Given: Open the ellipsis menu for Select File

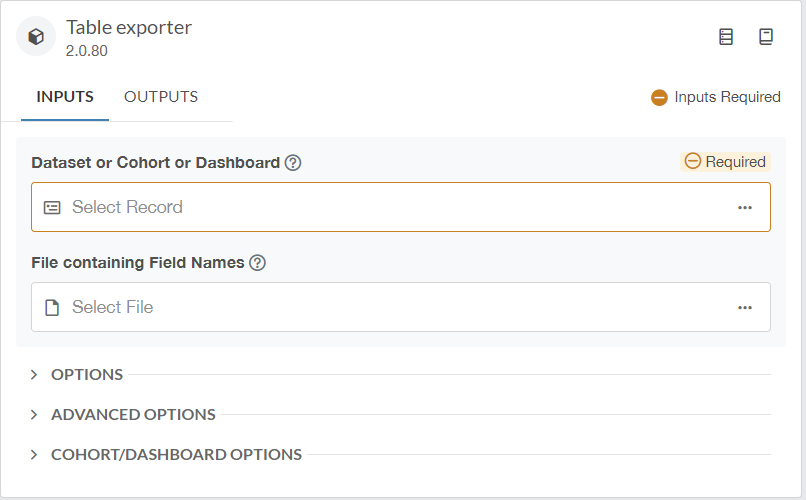Looking at the screenshot, I should (x=745, y=307).
